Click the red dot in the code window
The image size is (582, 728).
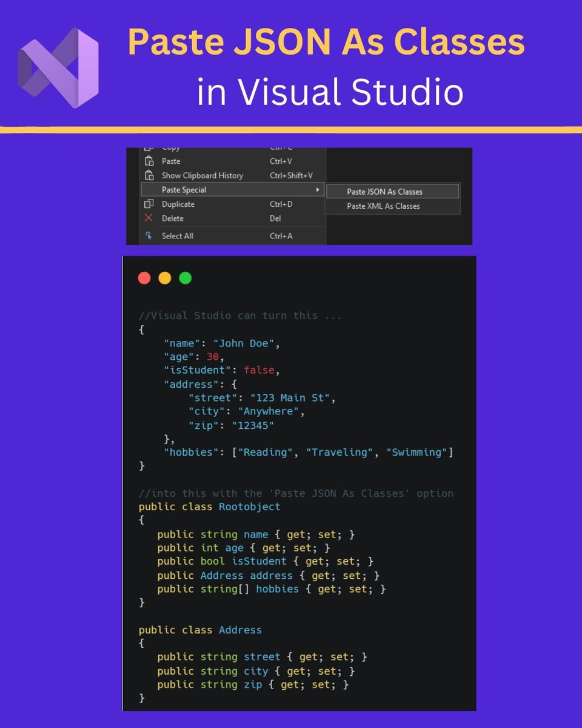click(144, 278)
